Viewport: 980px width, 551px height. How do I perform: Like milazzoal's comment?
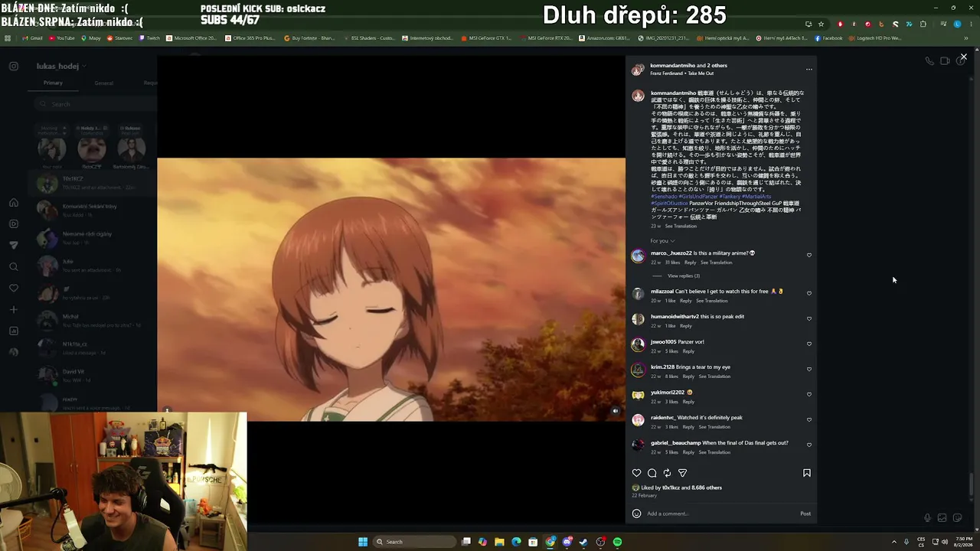(809, 293)
